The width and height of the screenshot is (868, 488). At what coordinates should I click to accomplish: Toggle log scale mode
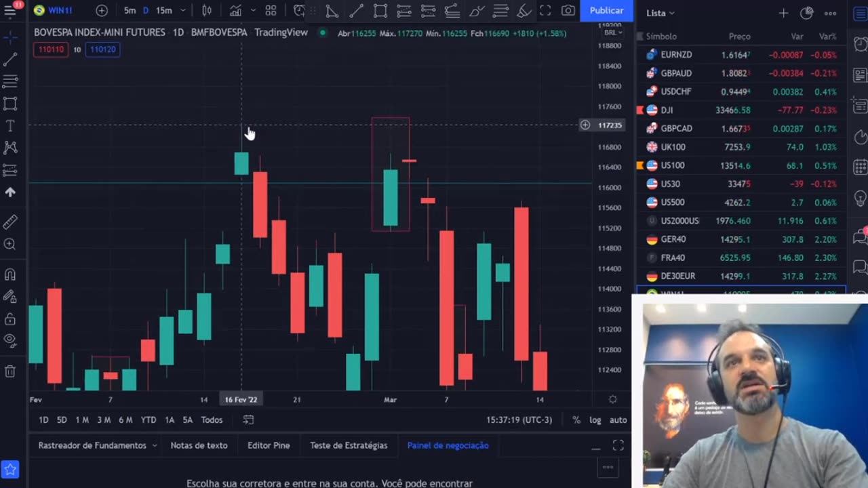(595, 420)
